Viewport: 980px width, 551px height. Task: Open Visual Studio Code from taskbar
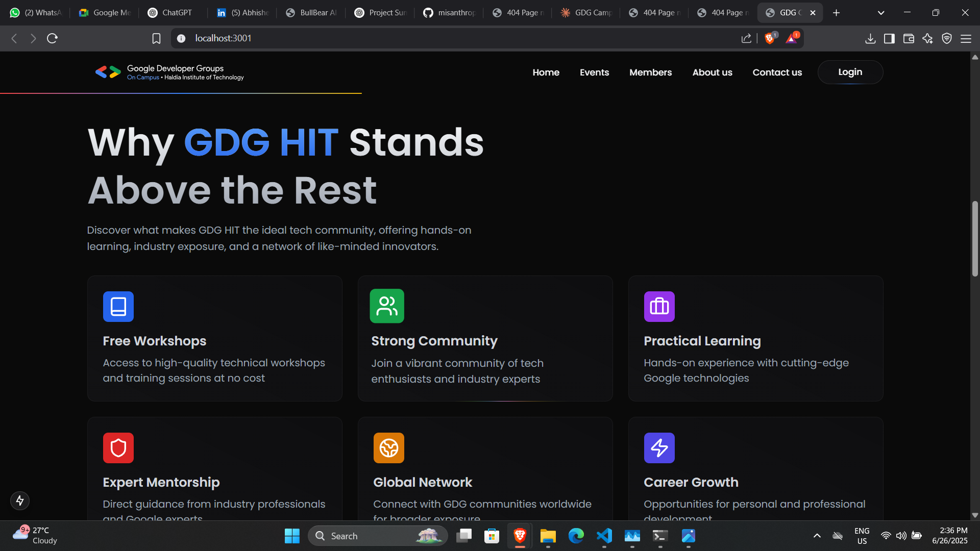604,536
